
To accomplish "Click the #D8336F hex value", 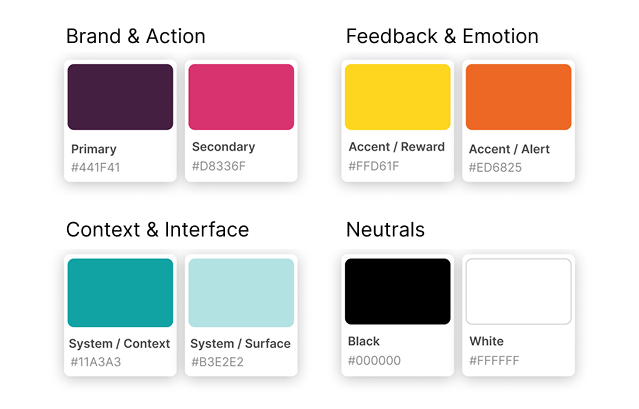I will [218, 166].
